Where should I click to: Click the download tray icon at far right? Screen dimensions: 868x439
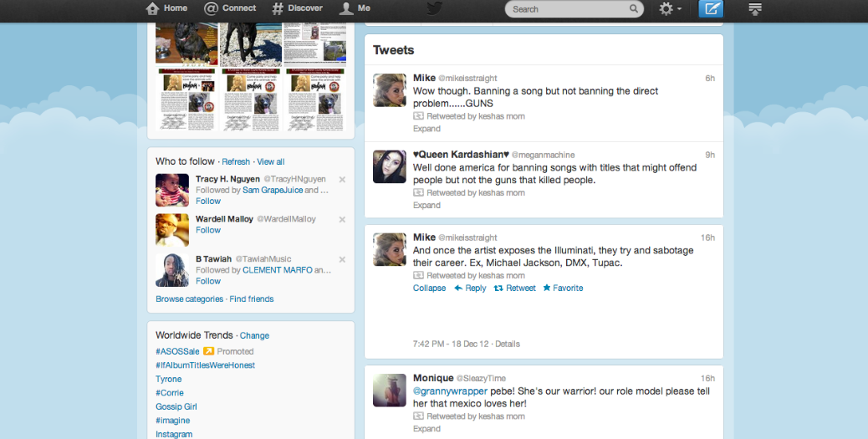pyautogui.click(x=755, y=9)
